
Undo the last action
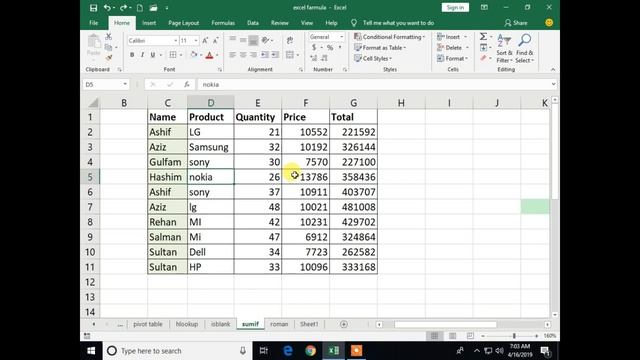tap(107, 8)
